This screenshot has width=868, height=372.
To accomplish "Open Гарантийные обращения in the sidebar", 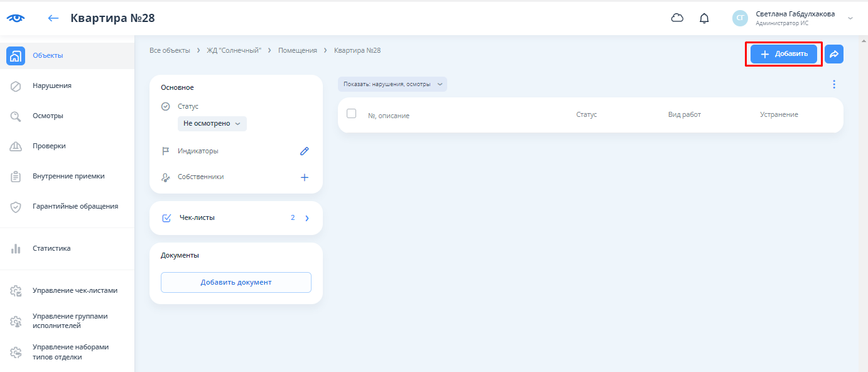I will [x=75, y=206].
